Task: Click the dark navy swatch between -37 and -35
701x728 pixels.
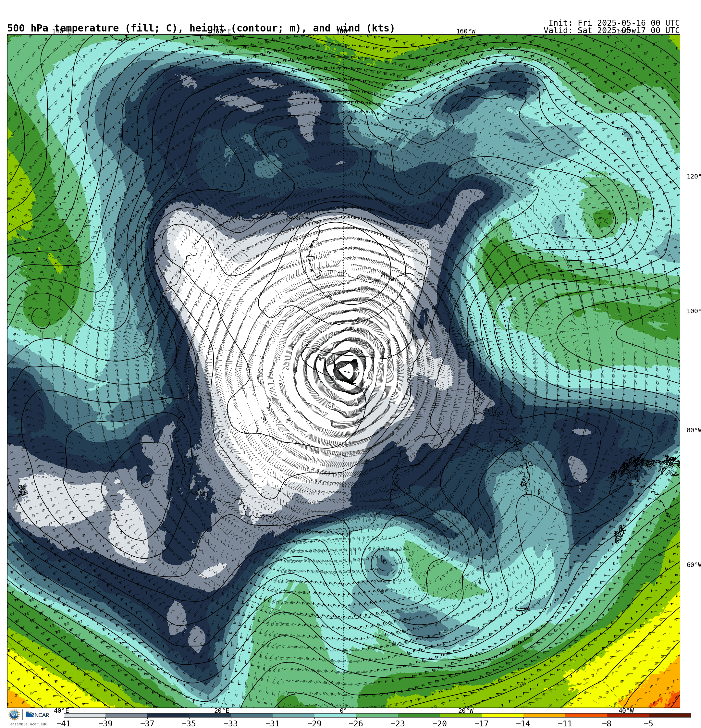Action: click(168, 715)
